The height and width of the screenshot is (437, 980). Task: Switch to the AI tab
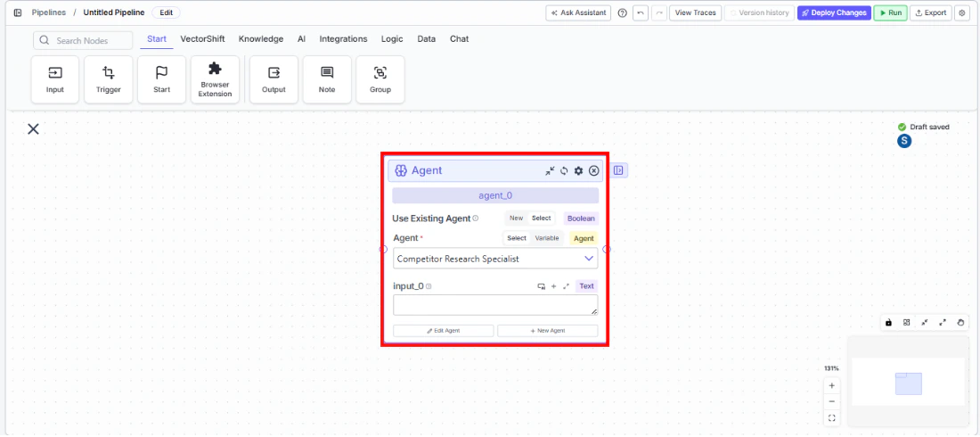point(301,39)
